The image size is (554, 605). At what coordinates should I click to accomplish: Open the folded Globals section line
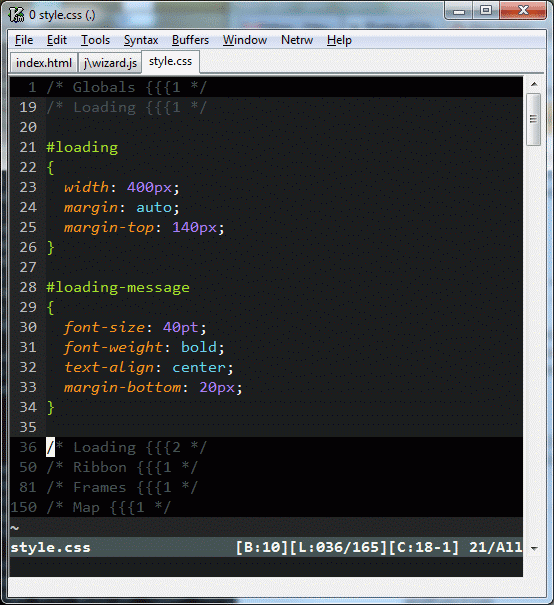click(266, 87)
